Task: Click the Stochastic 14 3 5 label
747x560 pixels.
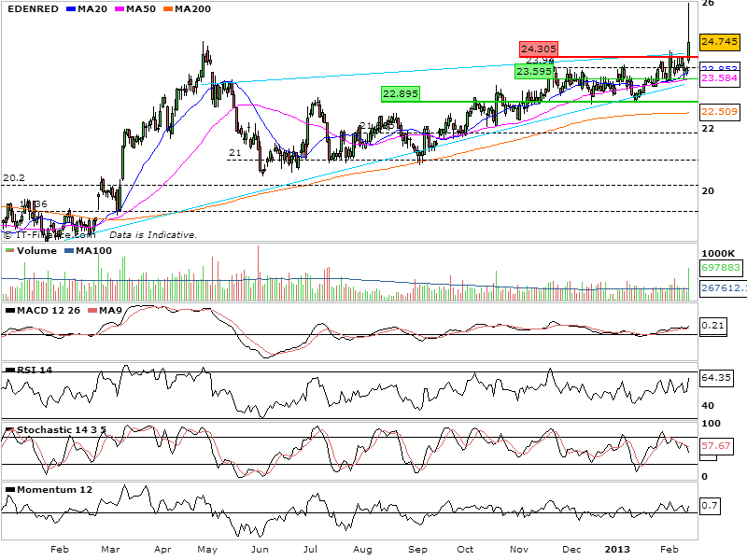Action: [62, 430]
